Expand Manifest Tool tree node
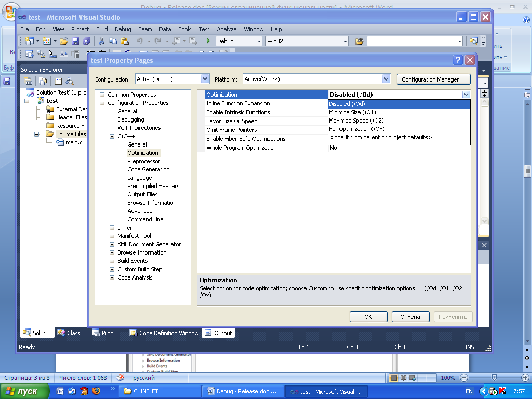The width and height of the screenshot is (532, 399). click(112, 236)
